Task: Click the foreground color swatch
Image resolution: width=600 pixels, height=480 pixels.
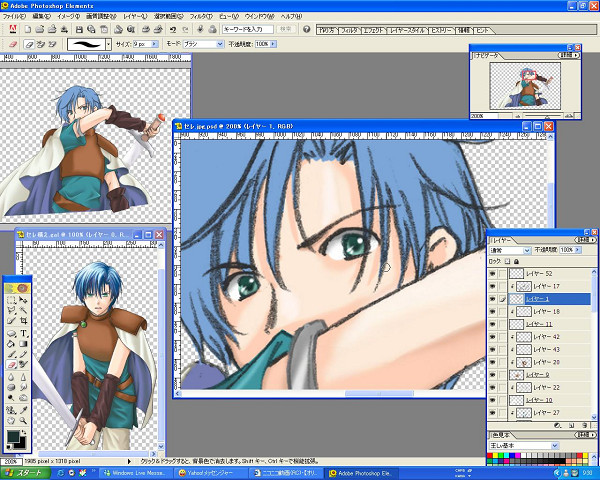Action: (x=13, y=437)
